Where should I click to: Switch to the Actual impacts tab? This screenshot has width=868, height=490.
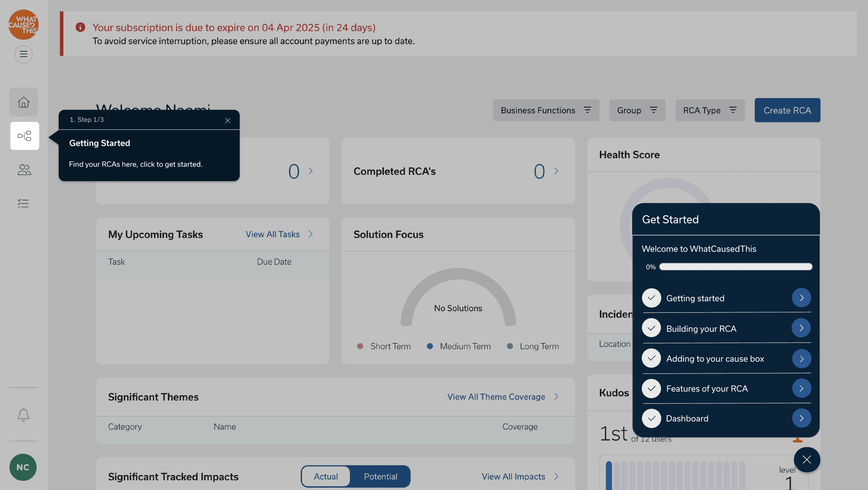[325, 476]
